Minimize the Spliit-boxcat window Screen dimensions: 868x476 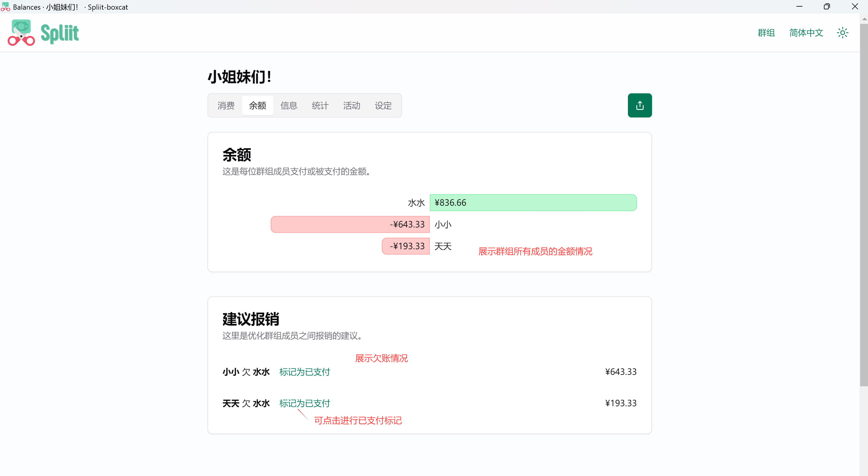coord(799,7)
